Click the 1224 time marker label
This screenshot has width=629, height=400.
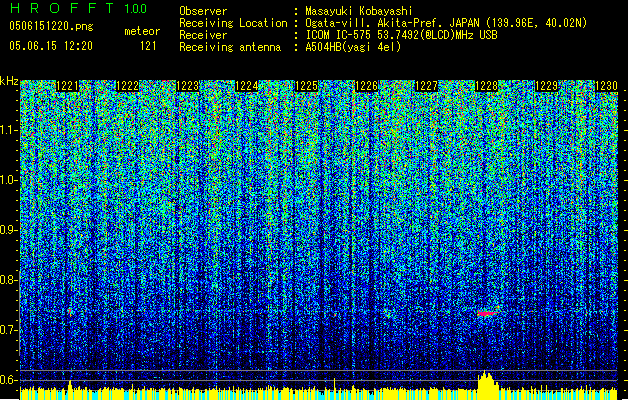click(x=247, y=86)
